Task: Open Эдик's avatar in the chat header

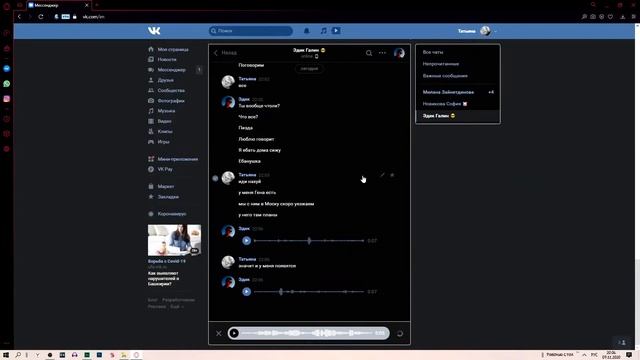Action: pyautogui.click(x=399, y=53)
